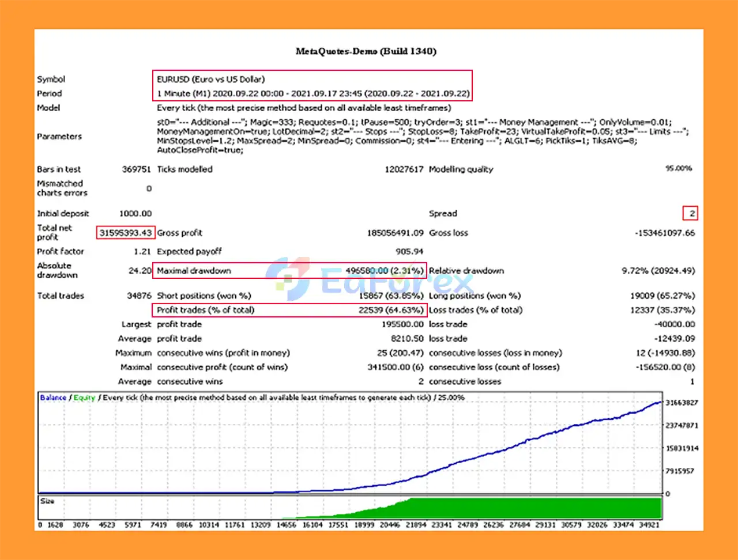The width and height of the screenshot is (738, 560).
Task: Click the 31663827 value on chart axis
Action: tap(681, 403)
